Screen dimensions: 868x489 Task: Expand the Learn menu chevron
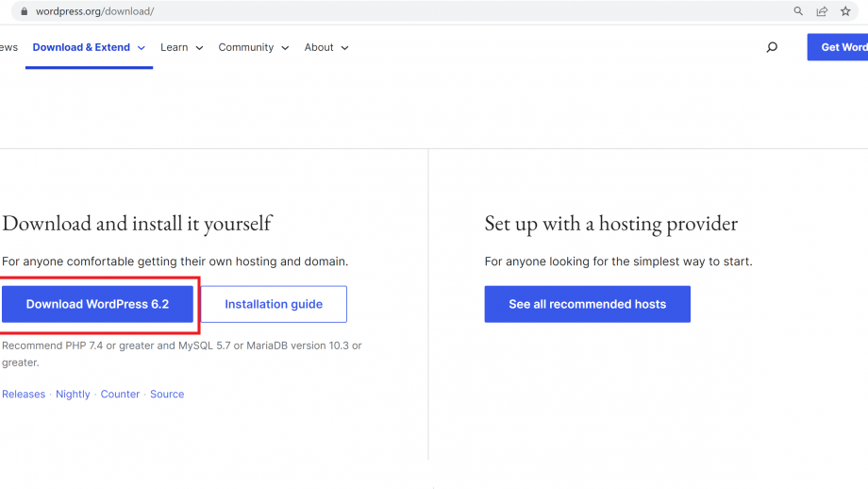pos(199,48)
